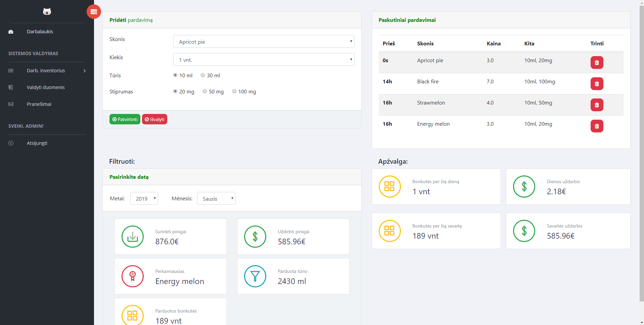644x325 pixels.
Task: Click the Darb. inventorius list icon
Action: click(11, 71)
